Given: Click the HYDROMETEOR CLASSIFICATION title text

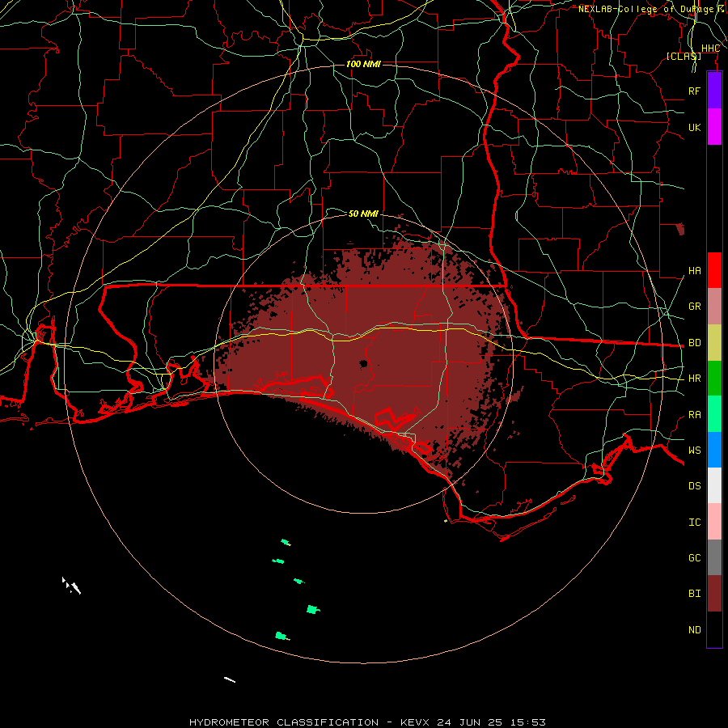Looking at the screenshot, I should [x=284, y=722].
